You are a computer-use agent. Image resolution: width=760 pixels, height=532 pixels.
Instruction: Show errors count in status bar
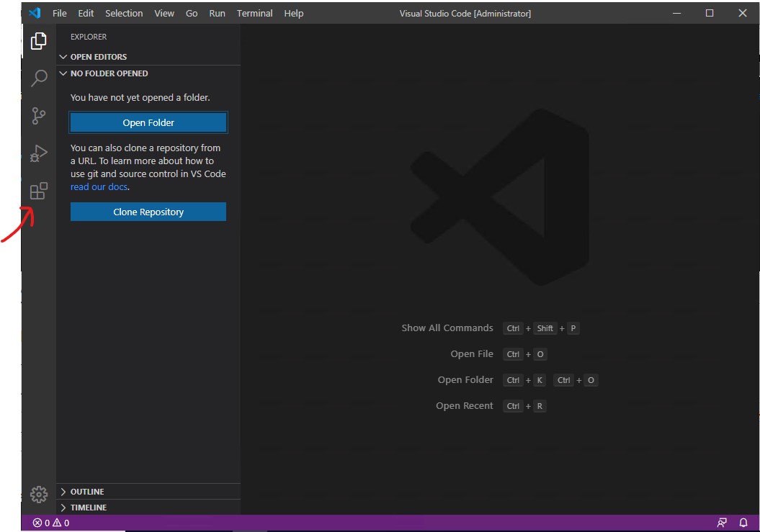click(x=41, y=523)
